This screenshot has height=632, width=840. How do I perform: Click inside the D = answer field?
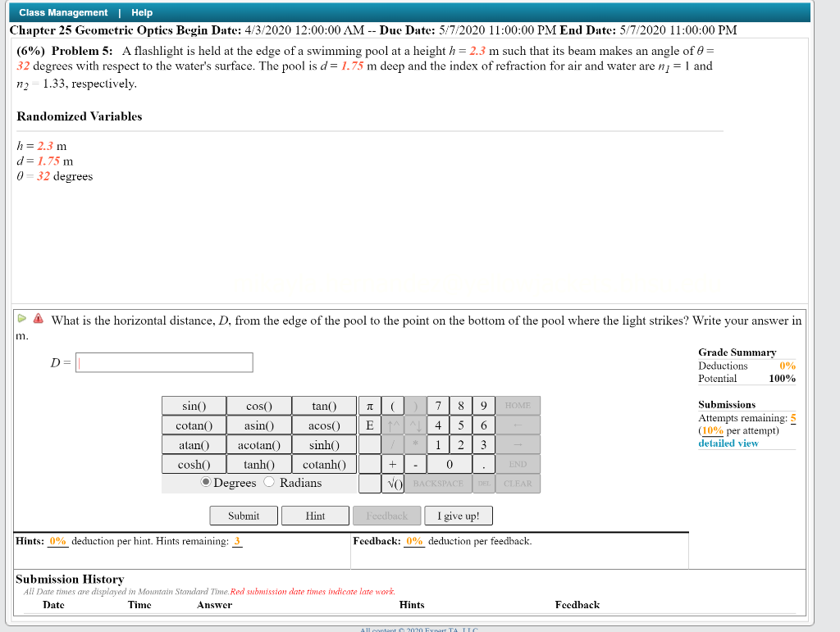point(163,361)
